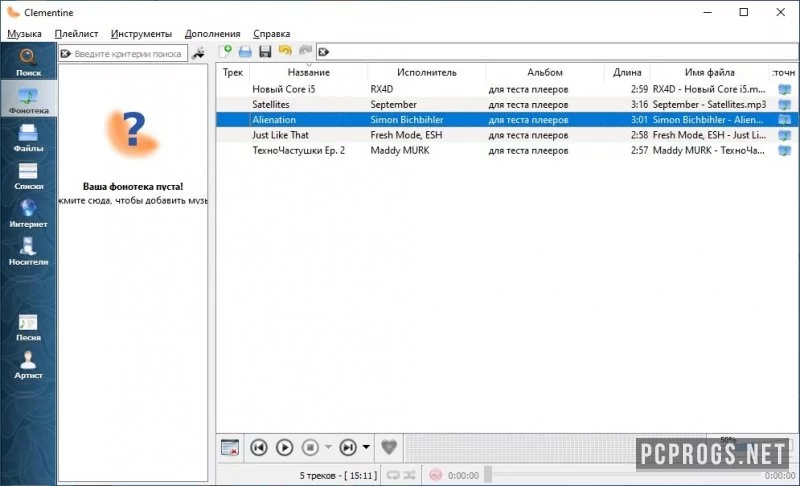Screen dimensions: 800x486
Task: Open the Музыка menu
Action: pyautogui.click(x=24, y=34)
